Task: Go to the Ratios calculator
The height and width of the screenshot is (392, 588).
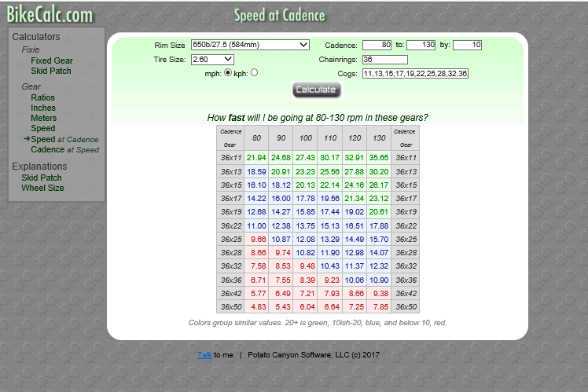Action: point(42,97)
